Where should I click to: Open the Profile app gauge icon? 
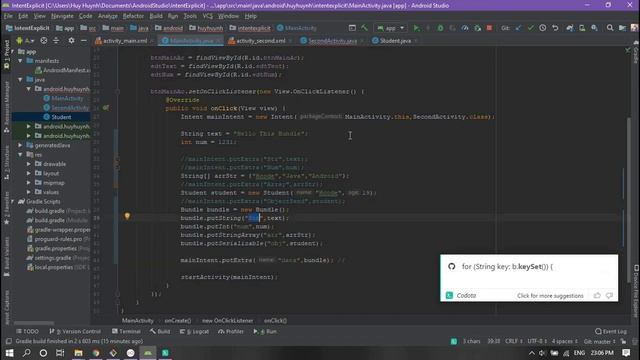[465, 28]
